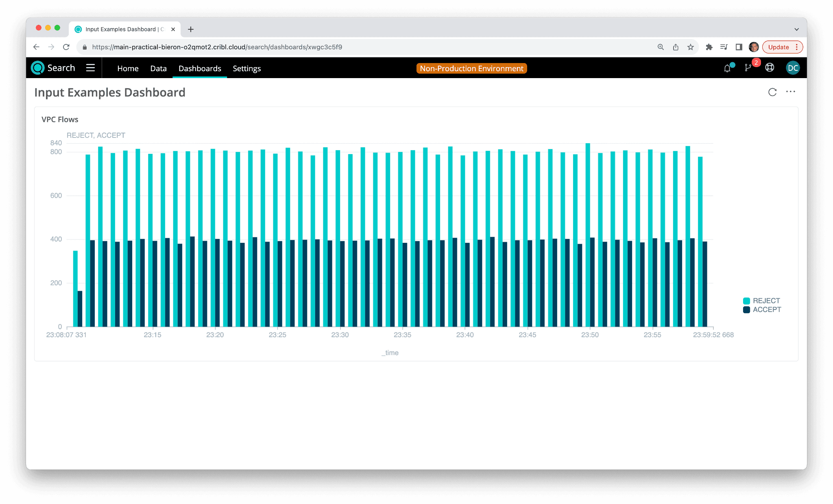
Task: Bookmark this page with star icon
Action: [690, 47]
